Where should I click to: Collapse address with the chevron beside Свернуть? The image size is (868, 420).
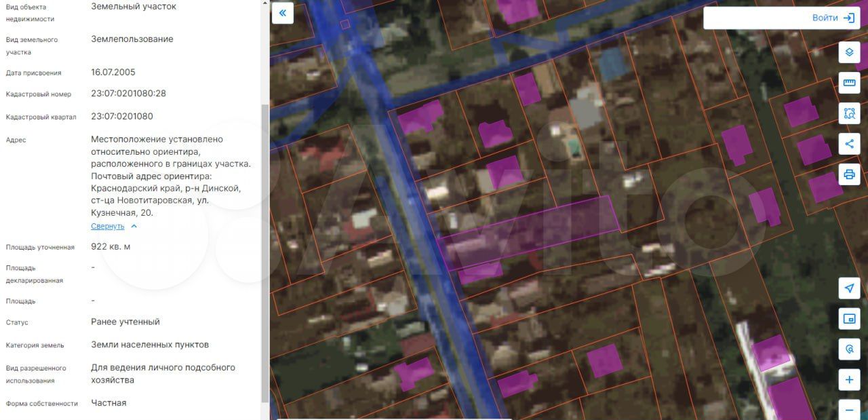(x=134, y=226)
